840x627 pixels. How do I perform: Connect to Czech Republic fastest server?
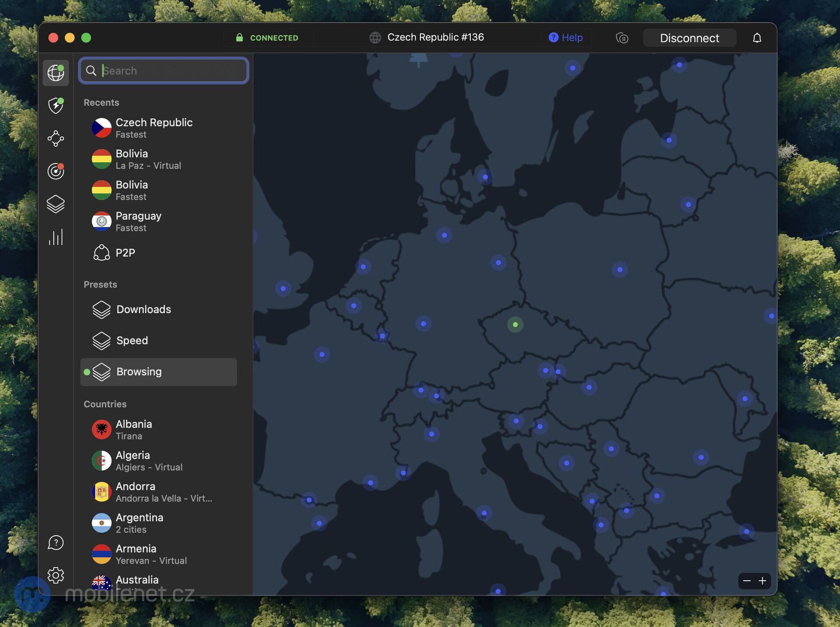[154, 128]
